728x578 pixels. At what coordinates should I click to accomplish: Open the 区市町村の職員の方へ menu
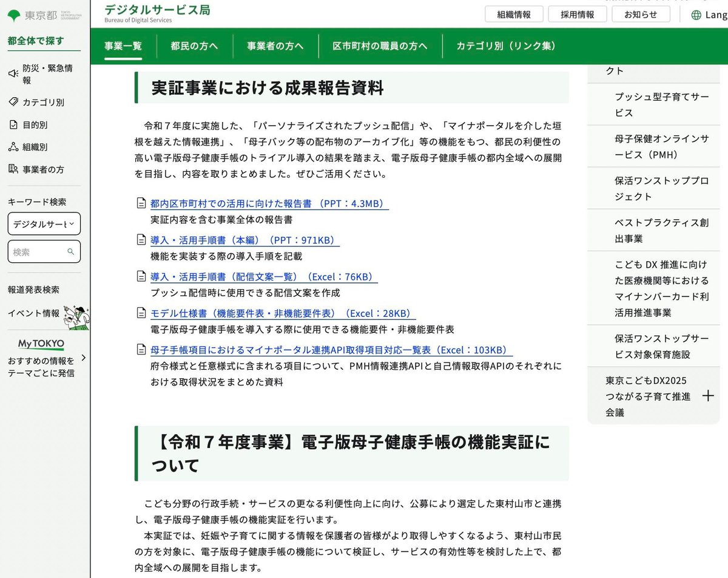[380, 46]
